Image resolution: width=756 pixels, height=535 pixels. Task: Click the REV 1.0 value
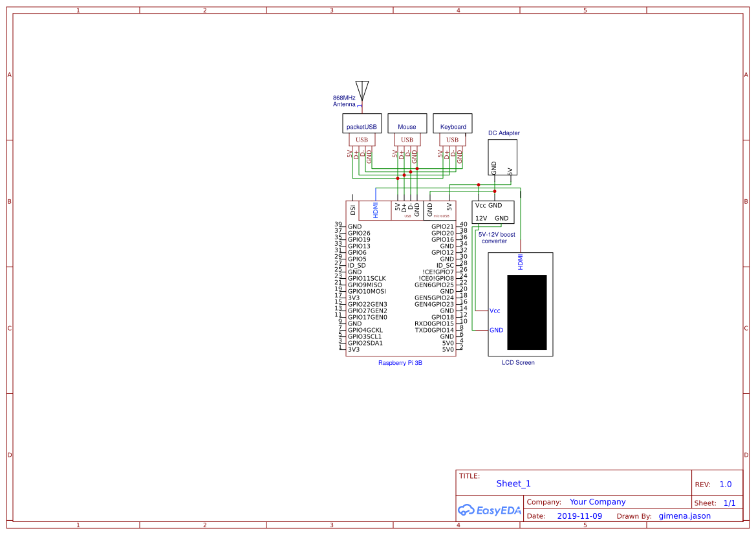[724, 483]
